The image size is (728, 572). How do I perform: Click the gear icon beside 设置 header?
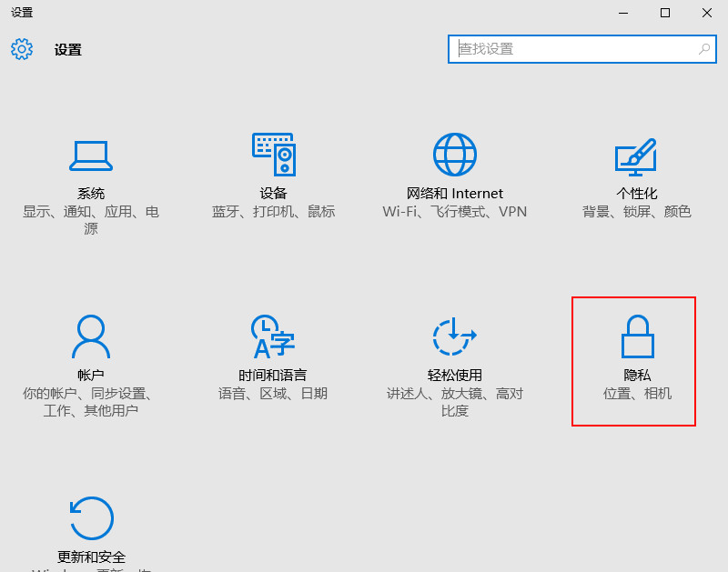pyautogui.click(x=22, y=49)
